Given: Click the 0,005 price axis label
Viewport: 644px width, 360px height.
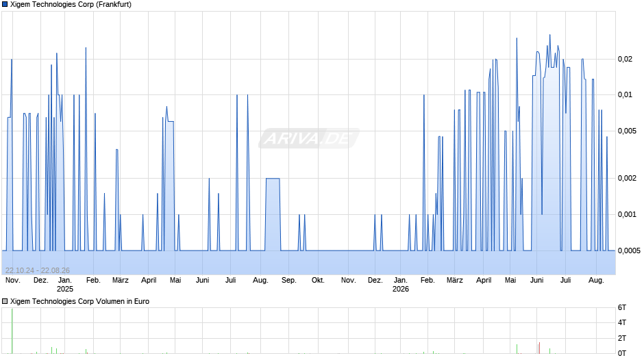Looking at the screenshot, I should (627, 131).
